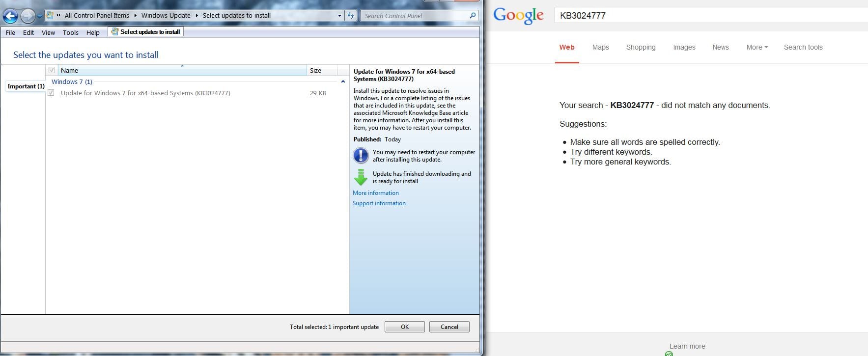Switch to the Shopping tab in Google
This screenshot has width=868, height=356.
click(641, 47)
